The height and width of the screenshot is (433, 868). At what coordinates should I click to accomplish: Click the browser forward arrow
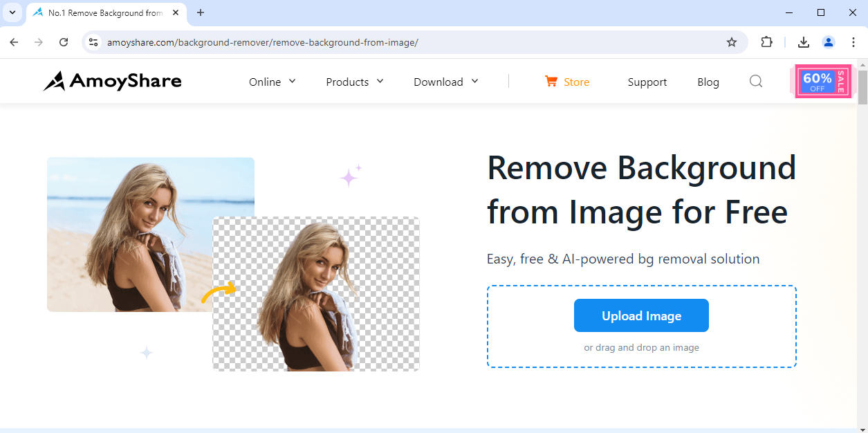point(39,42)
